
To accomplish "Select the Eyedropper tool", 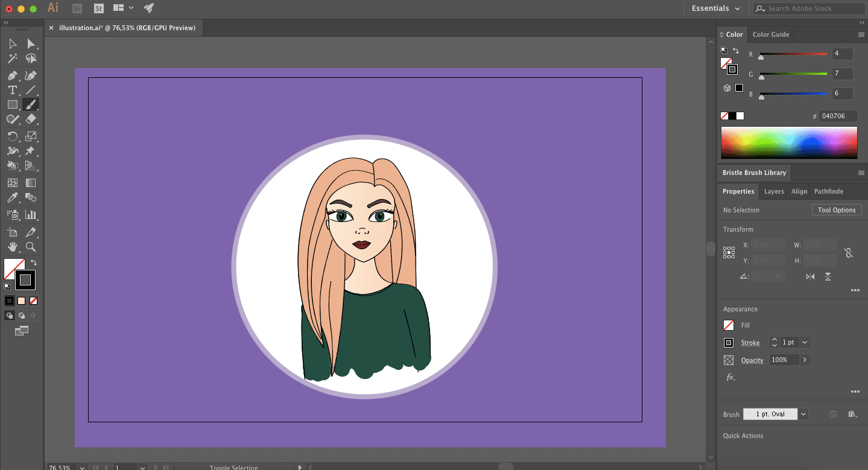I will [13, 197].
